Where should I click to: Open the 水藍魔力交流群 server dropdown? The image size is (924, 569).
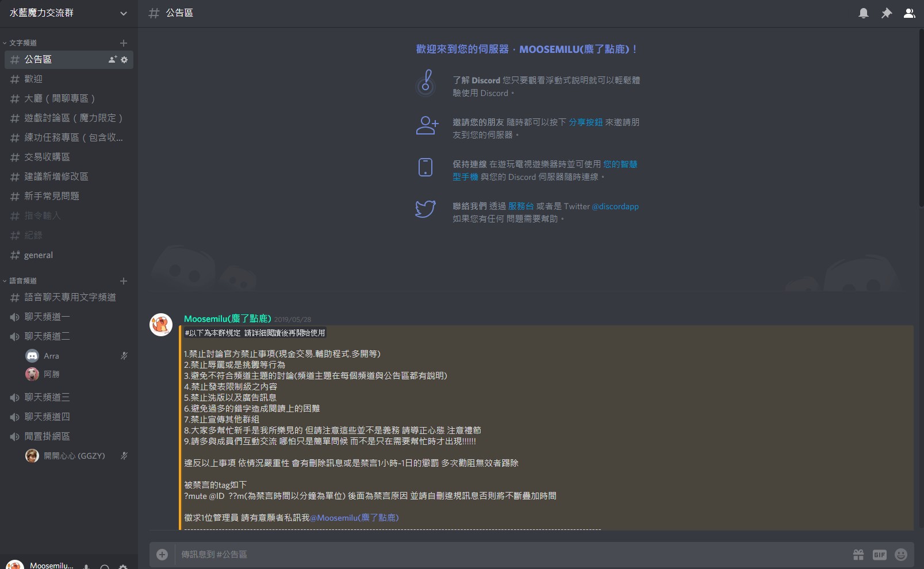[x=69, y=13]
